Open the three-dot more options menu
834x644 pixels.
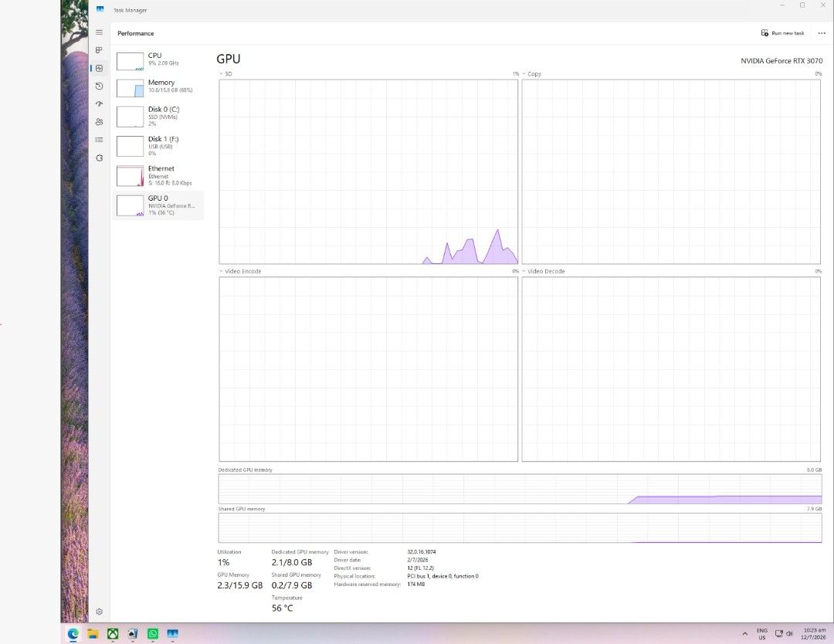(821, 33)
